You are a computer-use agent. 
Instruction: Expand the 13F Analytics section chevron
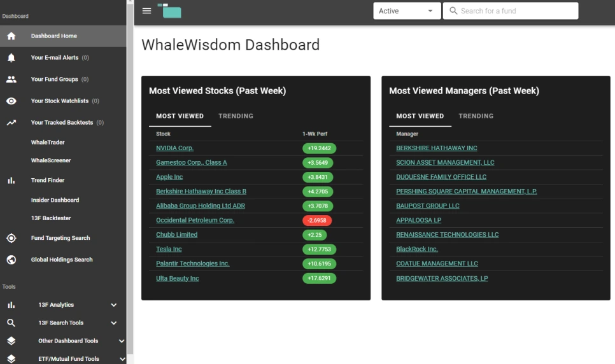coord(114,305)
